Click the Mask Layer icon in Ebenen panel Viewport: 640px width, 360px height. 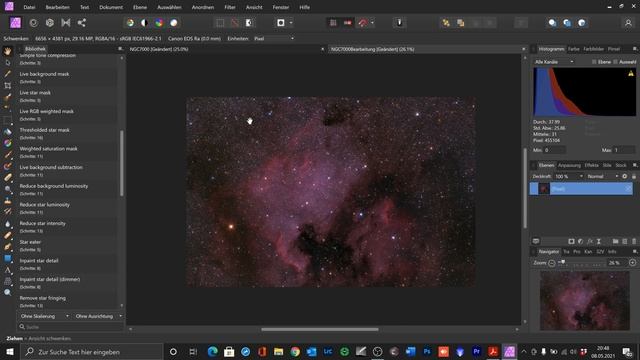point(571,242)
